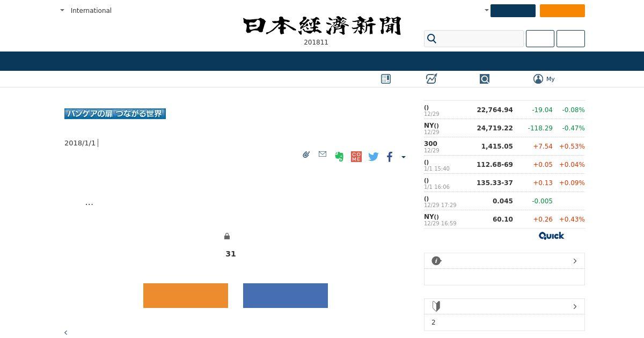Click the number 31 under the lock icon

click(x=231, y=254)
